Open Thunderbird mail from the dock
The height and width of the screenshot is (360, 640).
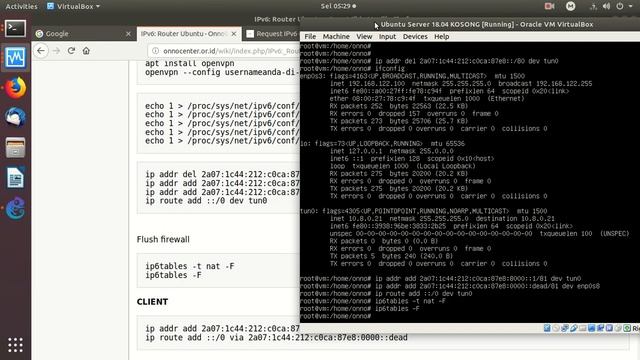point(16,118)
